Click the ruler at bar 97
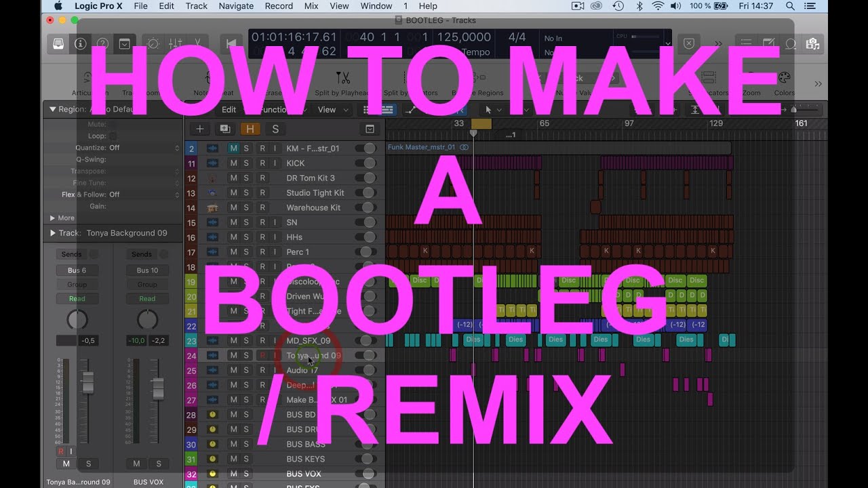 [x=629, y=123]
